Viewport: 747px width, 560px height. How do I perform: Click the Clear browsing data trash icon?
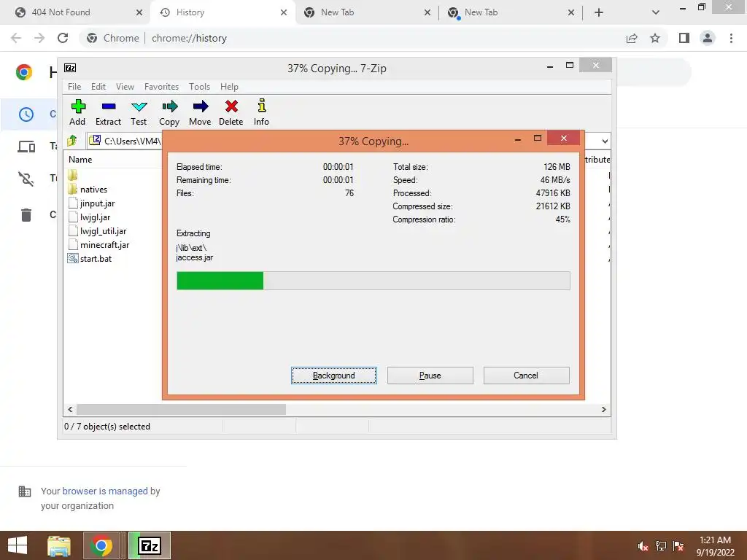(26, 215)
